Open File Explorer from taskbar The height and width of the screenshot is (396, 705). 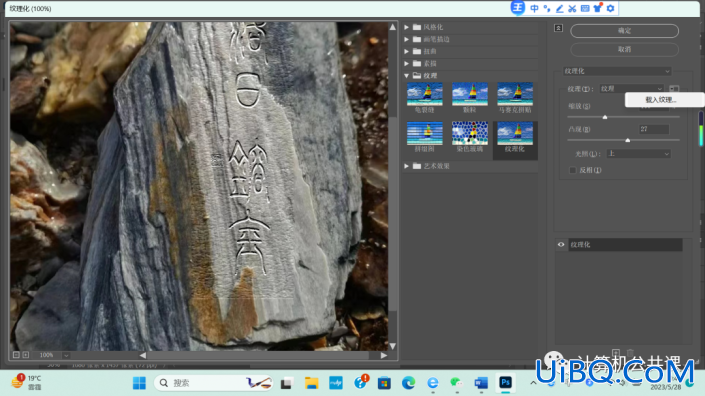[x=311, y=383]
